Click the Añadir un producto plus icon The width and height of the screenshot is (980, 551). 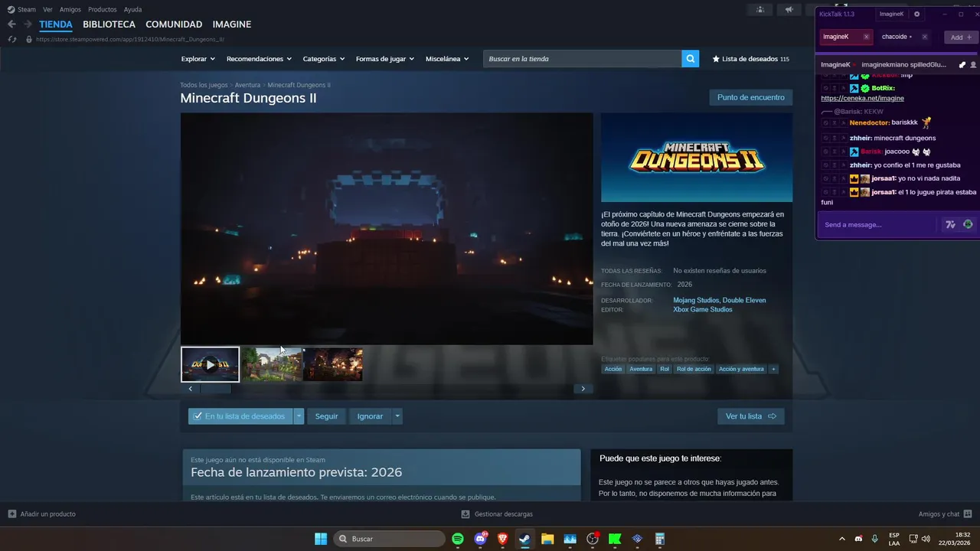(12, 514)
